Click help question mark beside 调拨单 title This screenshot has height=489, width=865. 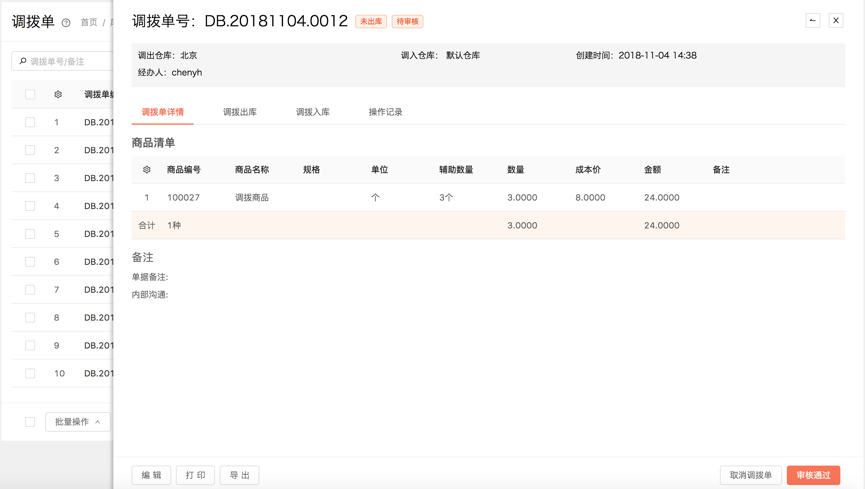pos(66,23)
